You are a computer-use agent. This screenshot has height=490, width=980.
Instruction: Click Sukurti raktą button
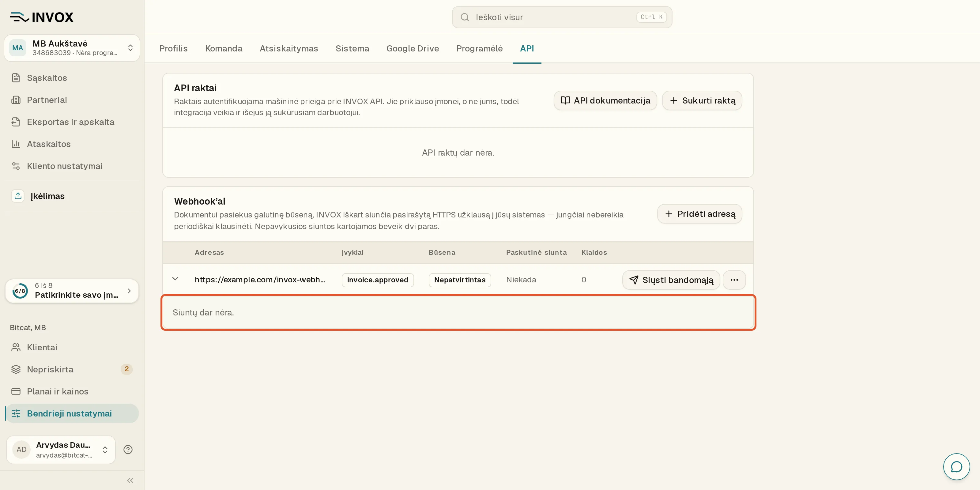coord(702,100)
